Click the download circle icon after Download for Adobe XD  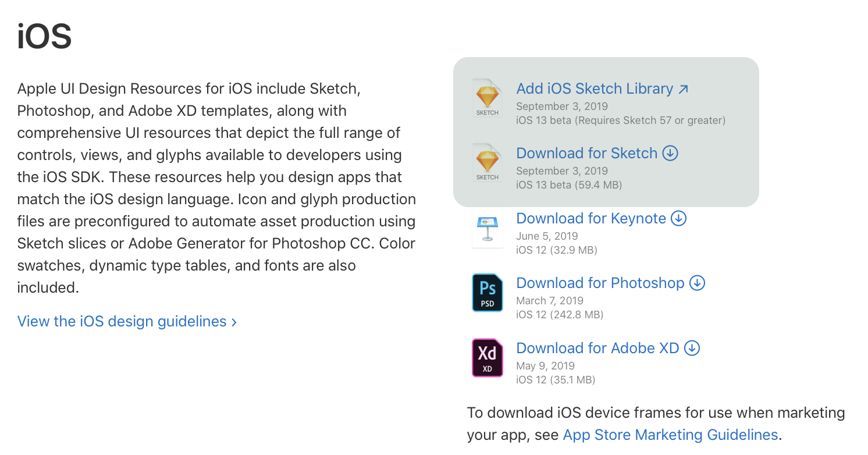pyautogui.click(x=692, y=348)
